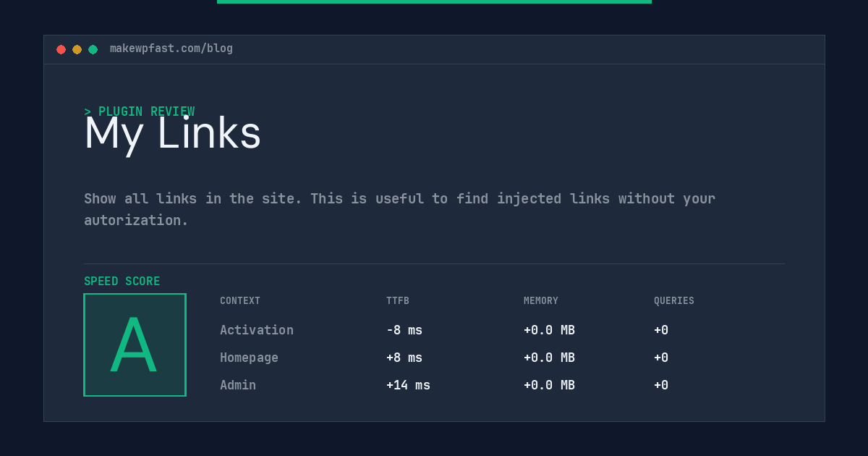Click the grade A score badge

[x=135, y=345]
